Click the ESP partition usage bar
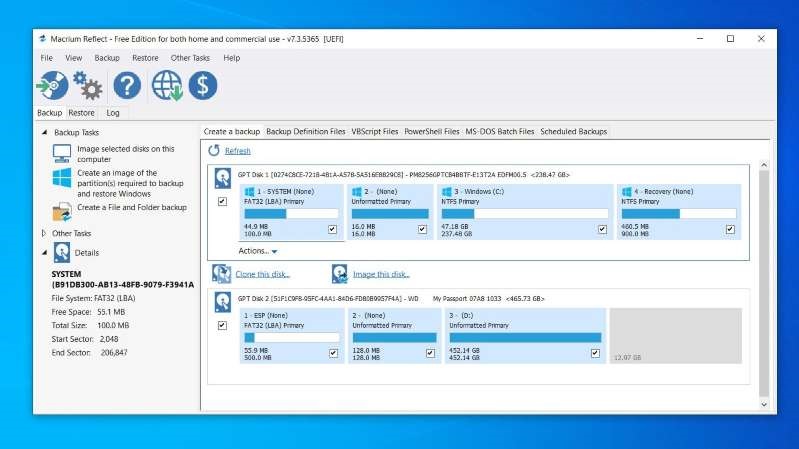 tap(291, 337)
